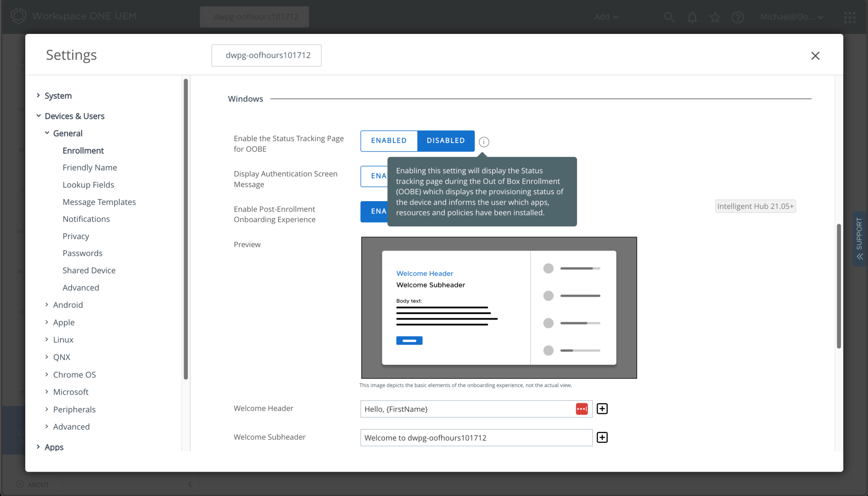Click the red lookup icon in Welcome Header field
The width and height of the screenshot is (868, 496).
coord(582,409)
